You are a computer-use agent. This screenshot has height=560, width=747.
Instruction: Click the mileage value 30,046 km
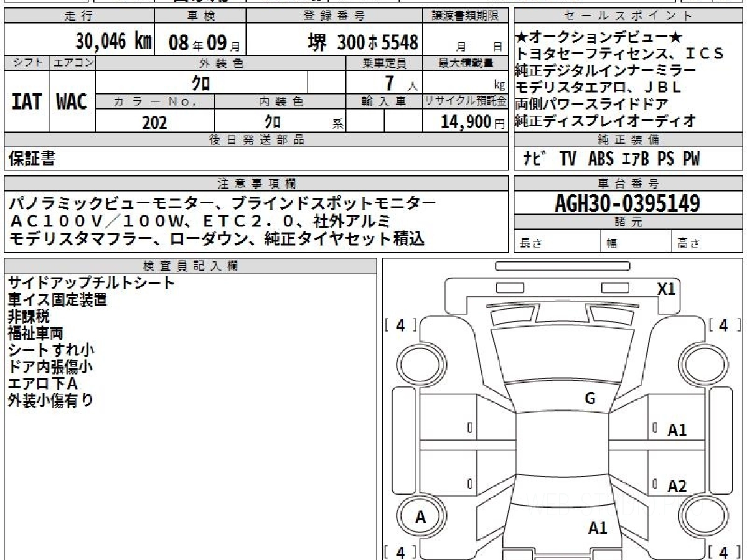(x=114, y=42)
